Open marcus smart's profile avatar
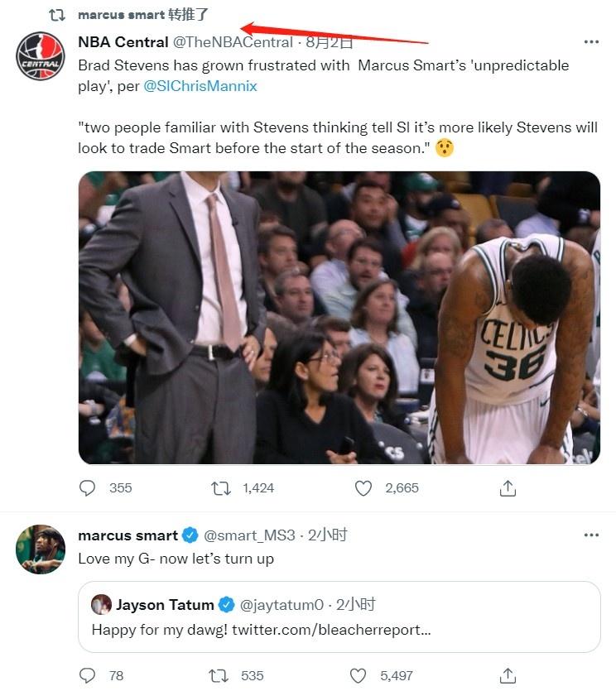The height and width of the screenshot is (691, 616). pyautogui.click(x=41, y=549)
